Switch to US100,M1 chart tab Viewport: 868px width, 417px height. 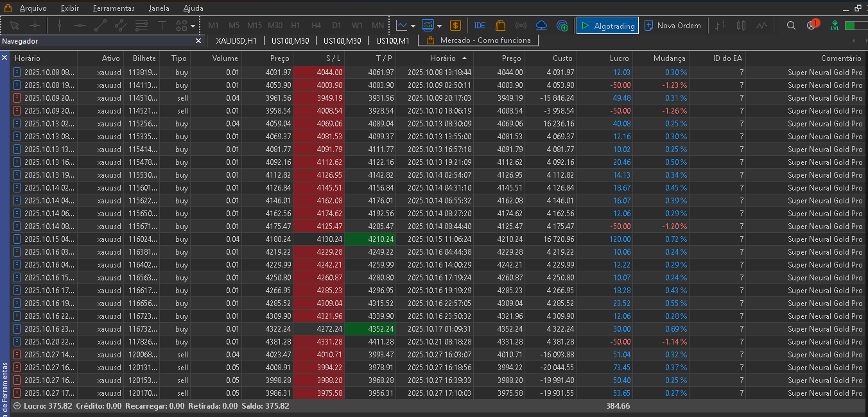pos(393,41)
